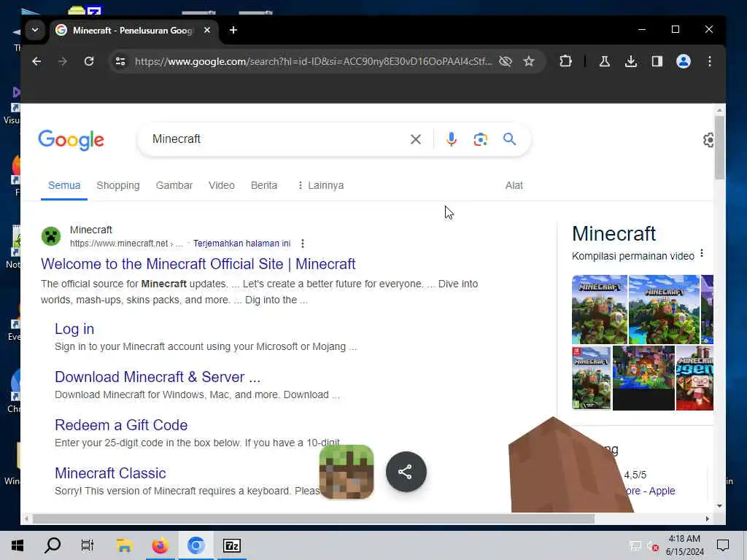Go back with the browser back arrow
The width and height of the screenshot is (747, 560).
click(36, 61)
